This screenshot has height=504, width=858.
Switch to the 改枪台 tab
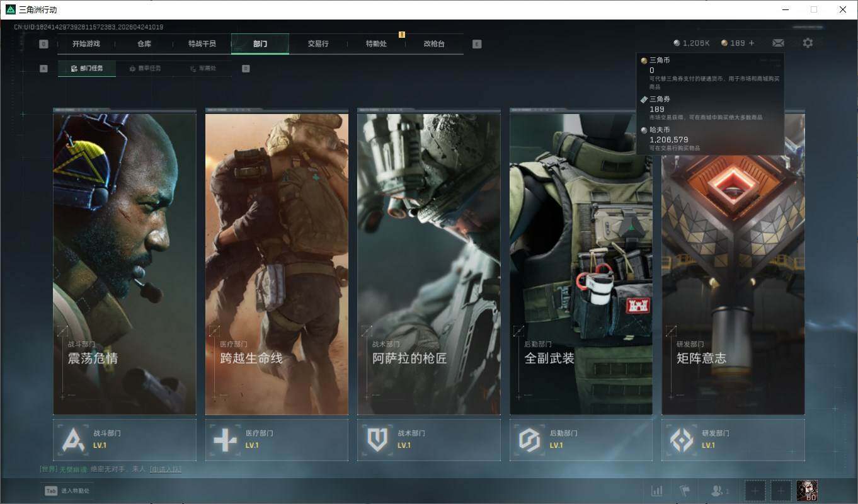tap(434, 43)
